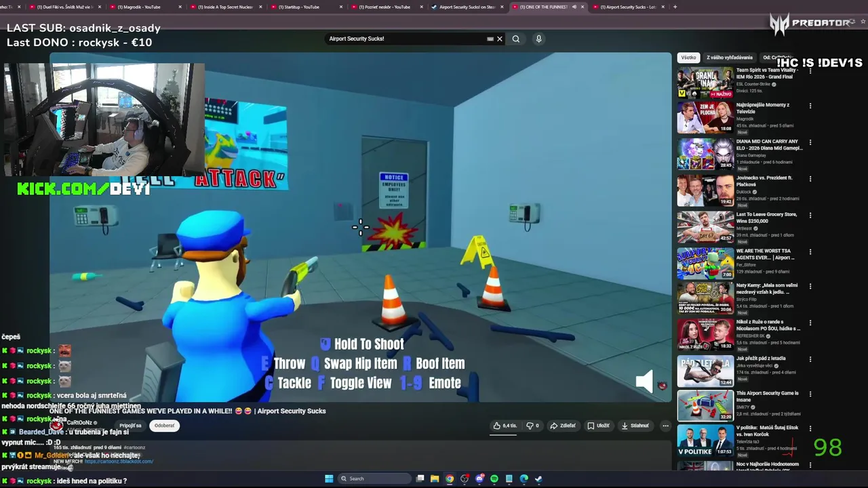Open Discord from the taskbar
The height and width of the screenshot is (488, 868).
(x=479, y=479)
